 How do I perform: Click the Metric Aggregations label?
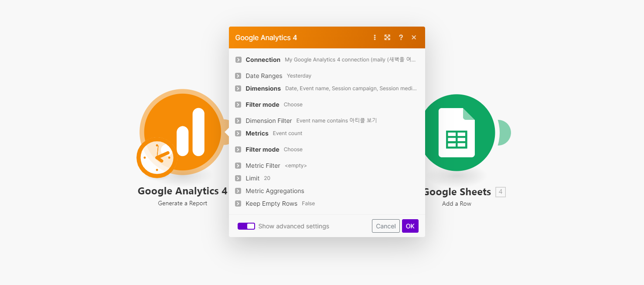click(x=275, y=191)
